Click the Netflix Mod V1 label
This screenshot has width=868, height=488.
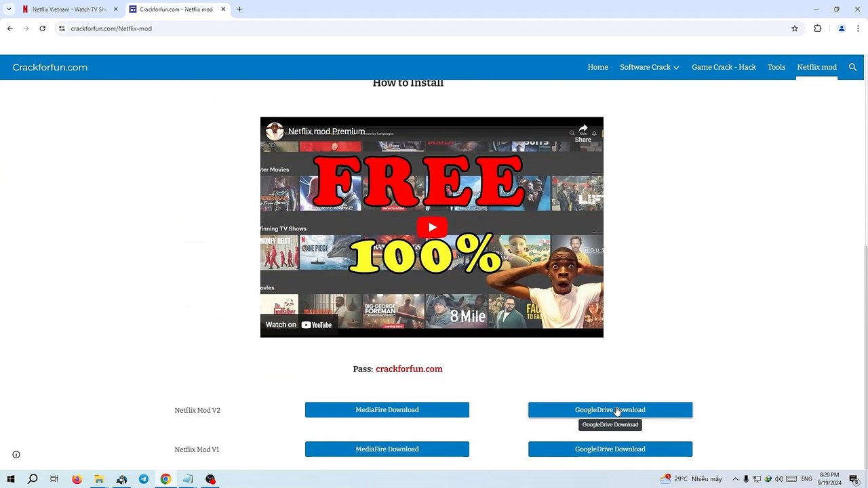[197, 450]
